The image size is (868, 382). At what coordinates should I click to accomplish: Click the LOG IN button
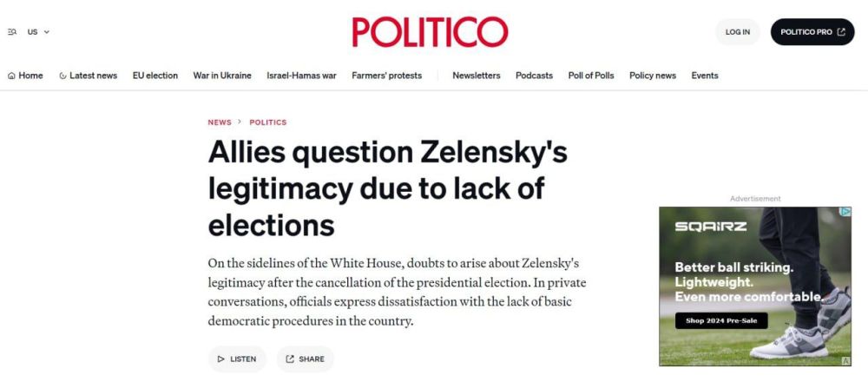point(738,32)
